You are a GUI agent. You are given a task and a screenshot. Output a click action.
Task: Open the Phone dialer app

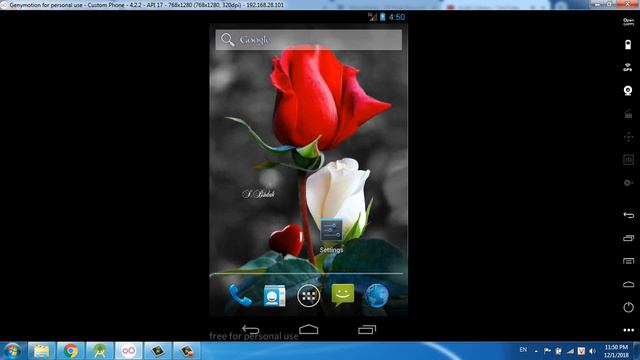pos(240,296)
